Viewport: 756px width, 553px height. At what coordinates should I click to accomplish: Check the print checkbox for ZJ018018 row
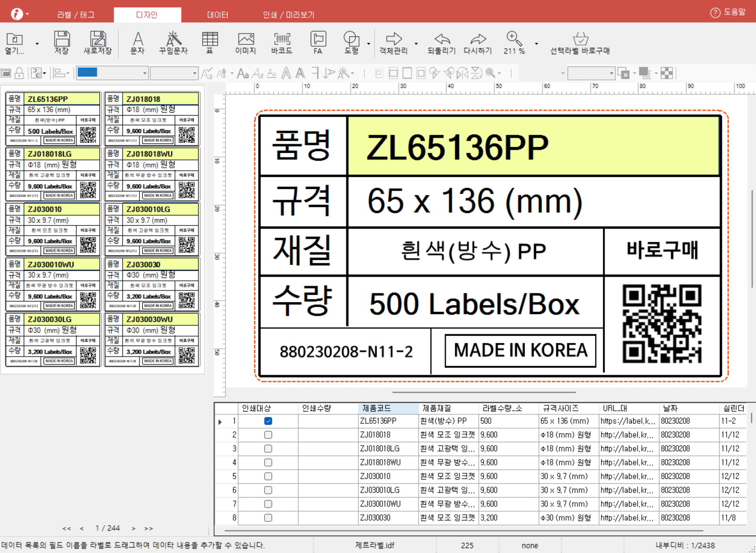coord(268,435)
